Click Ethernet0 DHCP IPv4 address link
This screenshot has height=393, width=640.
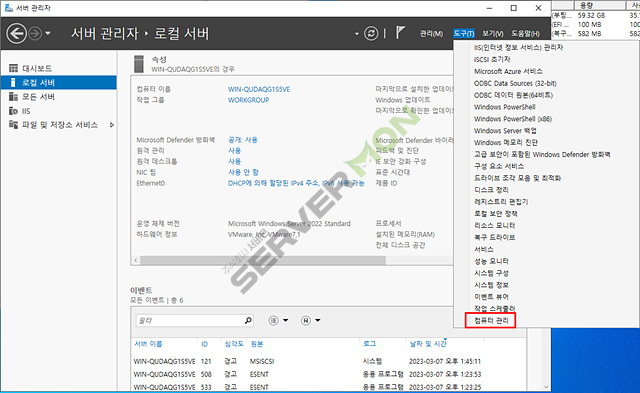pos(296,183)
